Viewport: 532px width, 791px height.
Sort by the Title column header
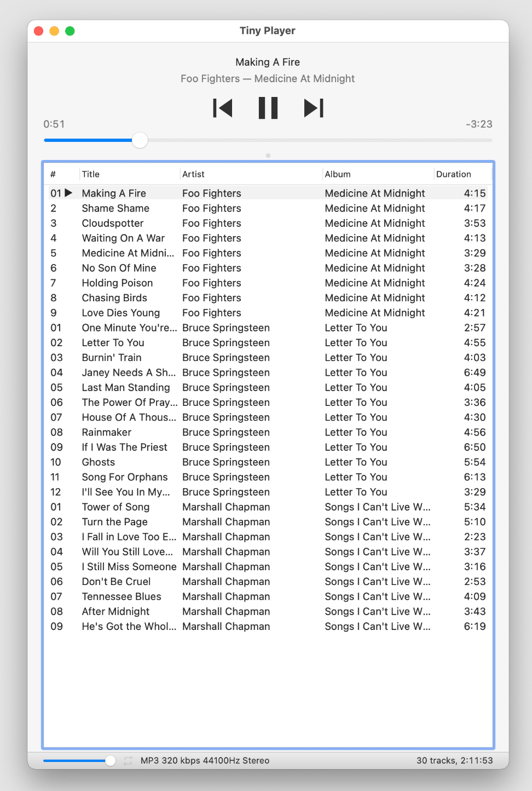91,174
